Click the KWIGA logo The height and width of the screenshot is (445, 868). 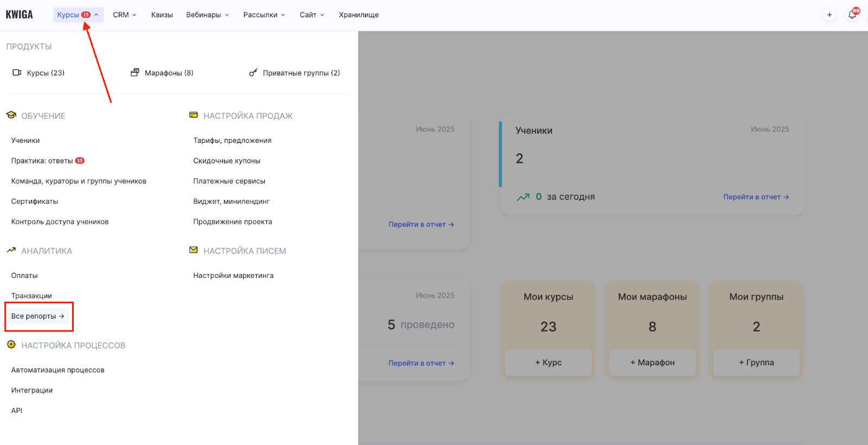point(20,15)
